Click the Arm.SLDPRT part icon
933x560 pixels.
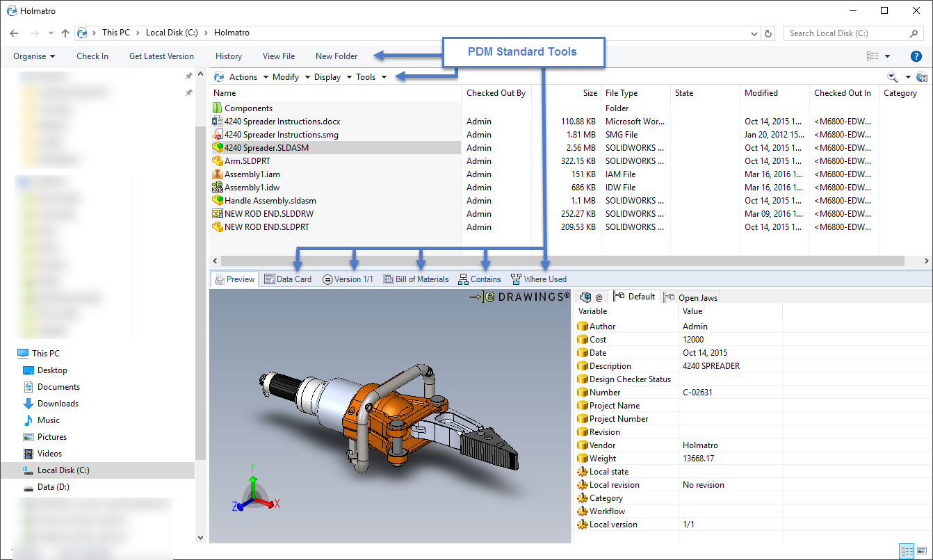[x=218, y=160]
